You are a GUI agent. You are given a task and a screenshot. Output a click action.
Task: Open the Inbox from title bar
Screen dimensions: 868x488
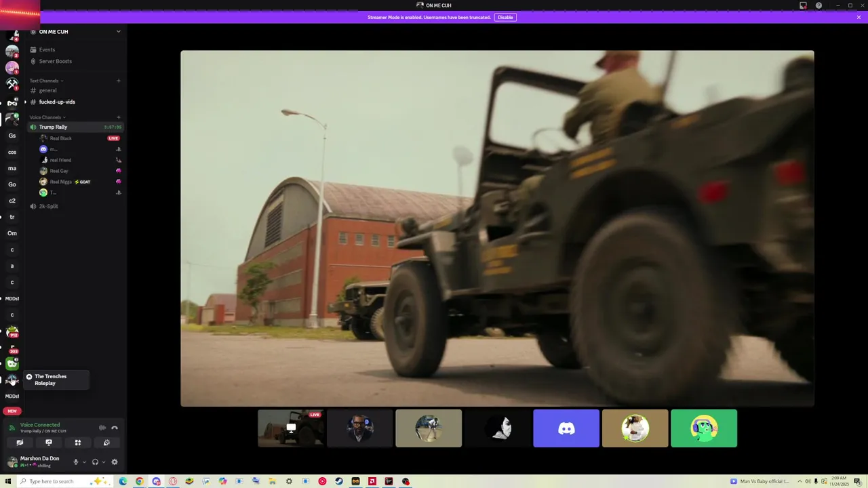coord(803,5)
